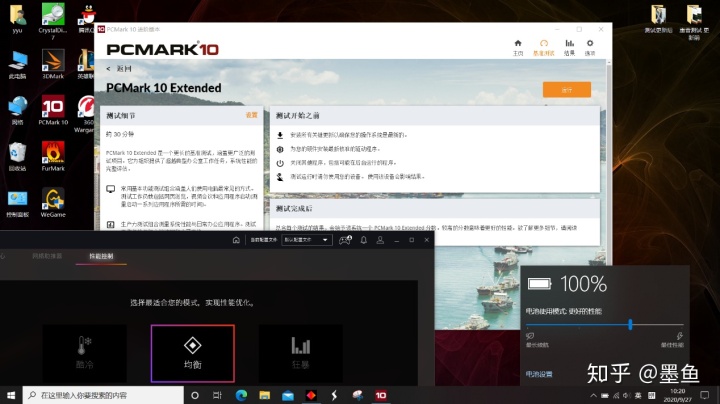This screenshot has height=404, width=720.
Task: Switch to the 性能控制 tab
Action: coord(101,256)
